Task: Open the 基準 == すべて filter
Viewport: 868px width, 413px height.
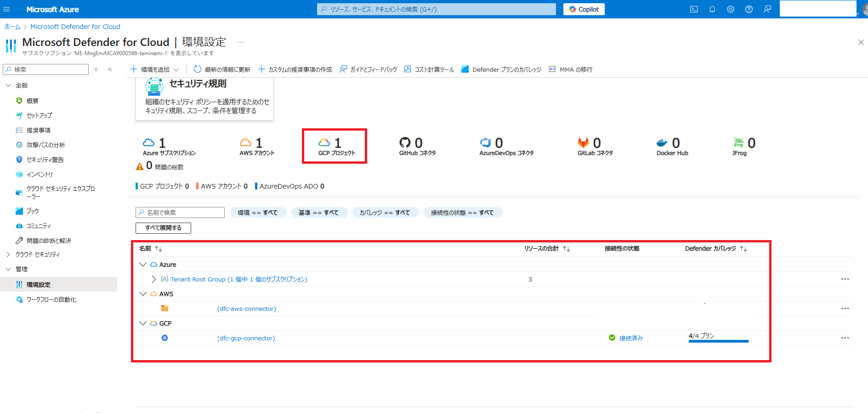Action: (318, 212)
